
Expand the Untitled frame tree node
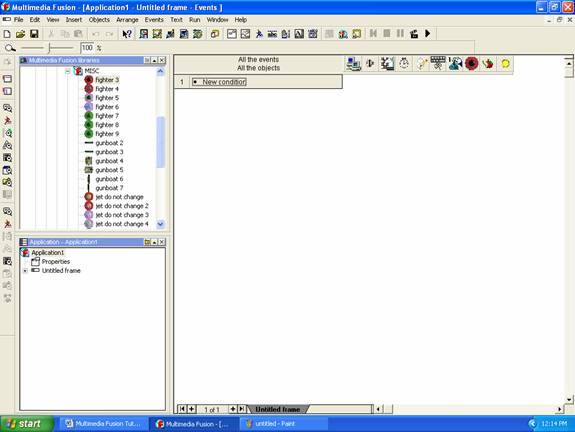click(x=25, y=271)
